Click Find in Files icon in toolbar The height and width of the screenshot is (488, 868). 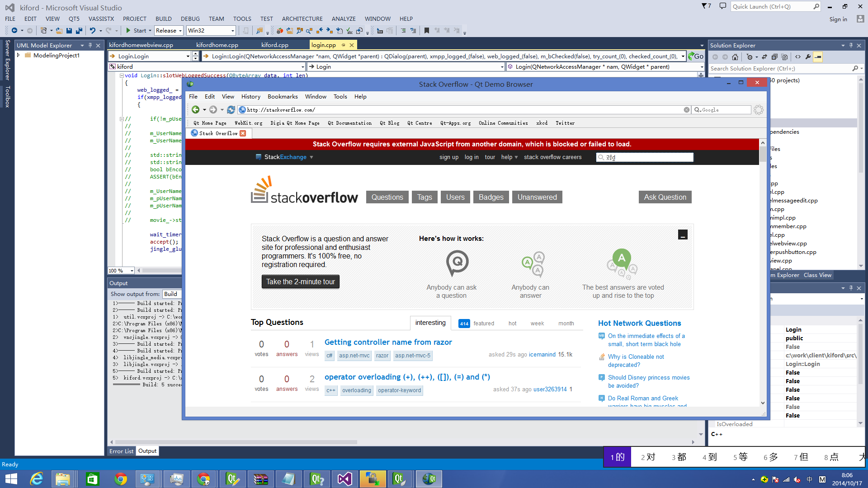point(259,31)
